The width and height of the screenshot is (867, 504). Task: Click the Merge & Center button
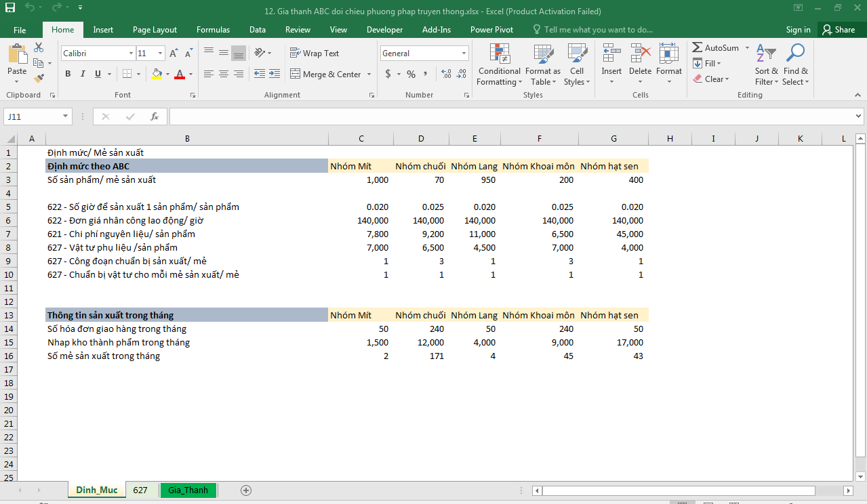[326, 74]
